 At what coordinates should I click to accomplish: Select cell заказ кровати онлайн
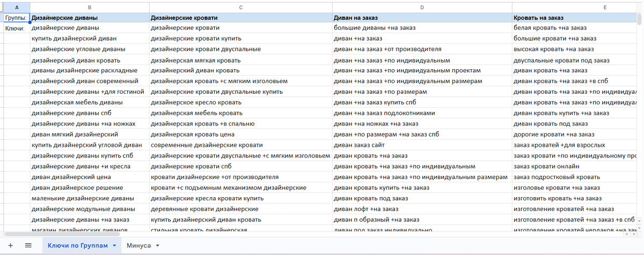click(x=574, y=167)
